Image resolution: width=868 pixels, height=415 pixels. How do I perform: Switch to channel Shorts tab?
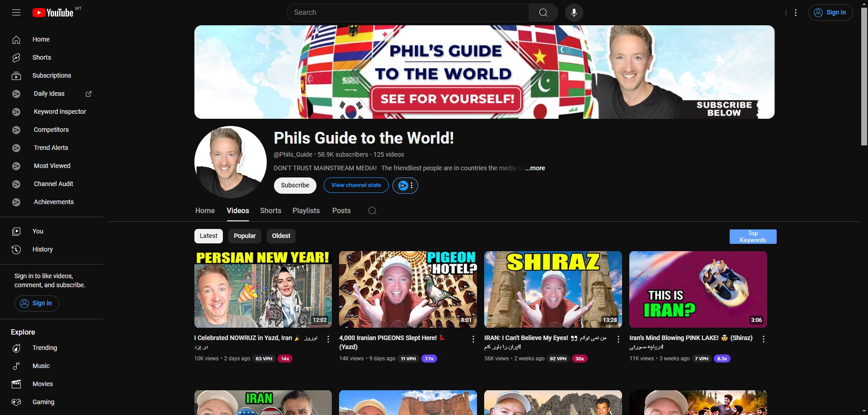(x=270, y=211)
